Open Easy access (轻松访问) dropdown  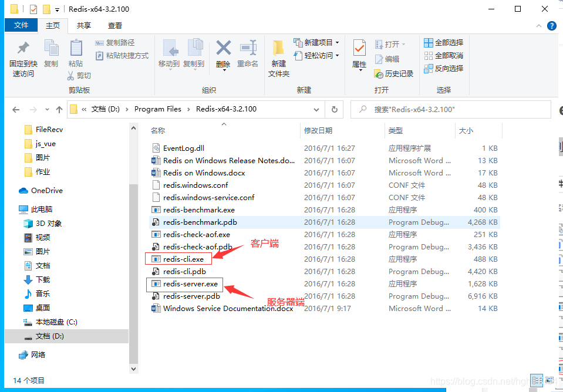pos(316,56)
